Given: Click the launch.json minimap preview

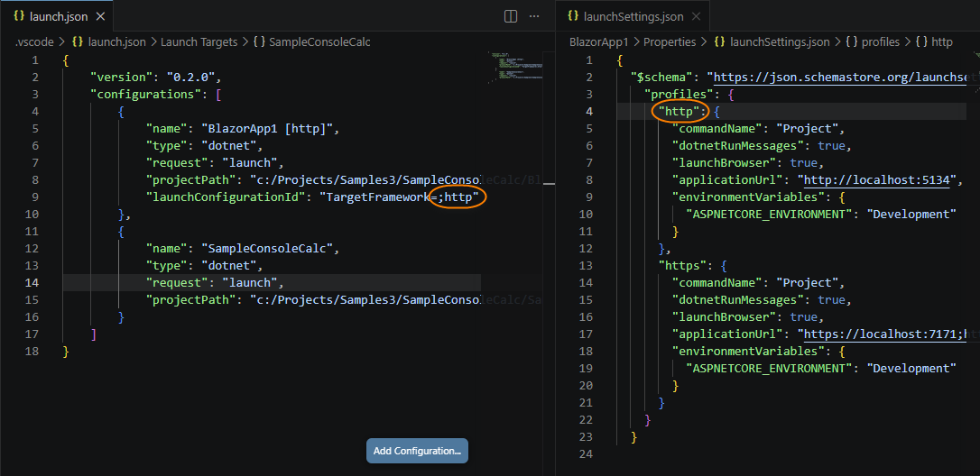Looking at the screenshot, I should click(x=513, y=68).
